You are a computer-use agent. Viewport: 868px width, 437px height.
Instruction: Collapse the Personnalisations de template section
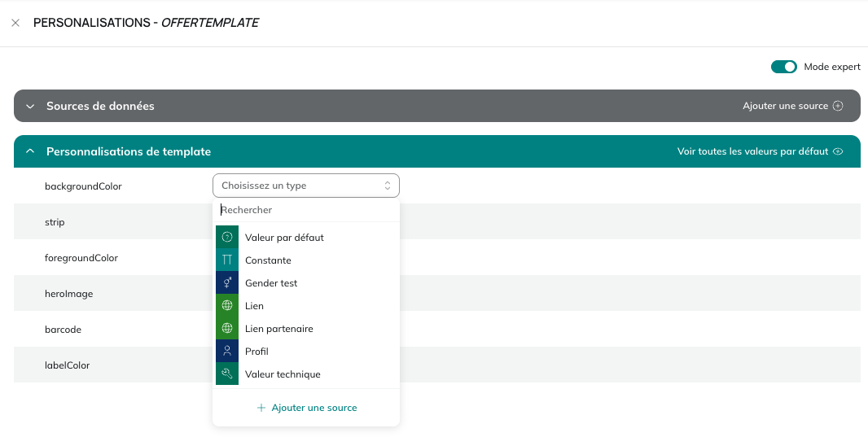[30, 151]
